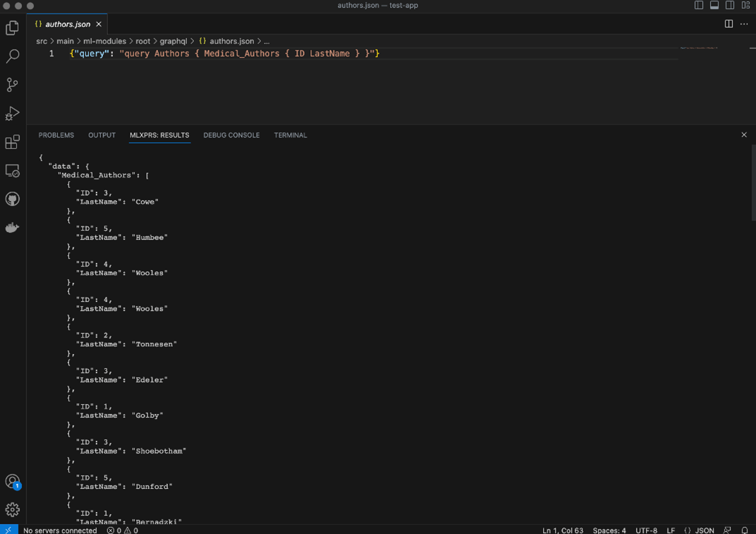Open the Search view icon

[x=12, y=56]
